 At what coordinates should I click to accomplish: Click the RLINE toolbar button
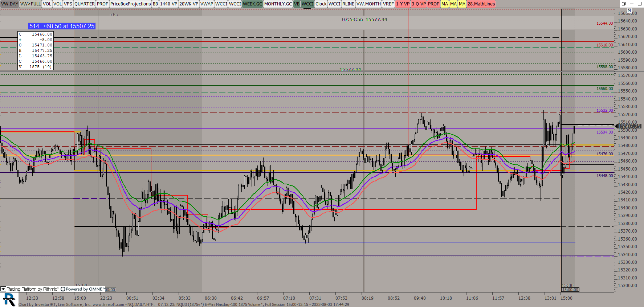click(x=348, y=4)
